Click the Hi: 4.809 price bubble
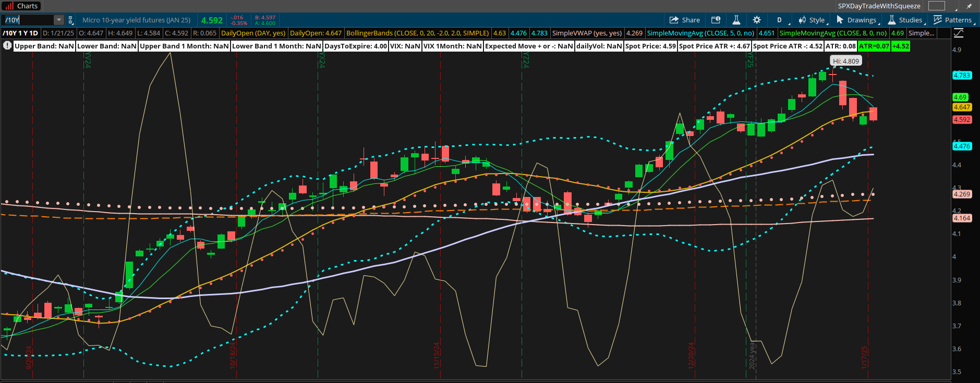 (x=845, y=61)
